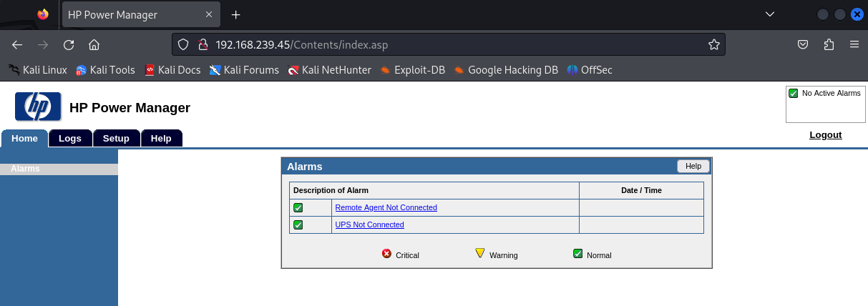
Task: Open the Kali NetHunter bookmark
Action: tap(329, 70)
